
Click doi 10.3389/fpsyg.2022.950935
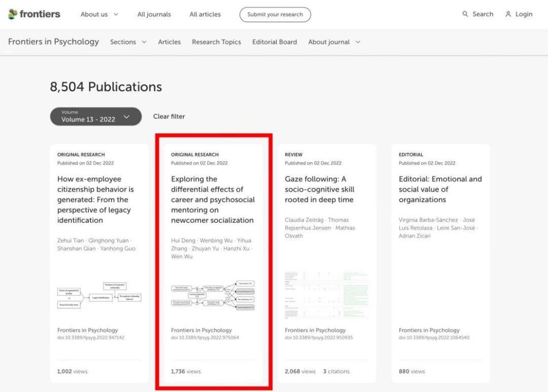tap(319, 338)
